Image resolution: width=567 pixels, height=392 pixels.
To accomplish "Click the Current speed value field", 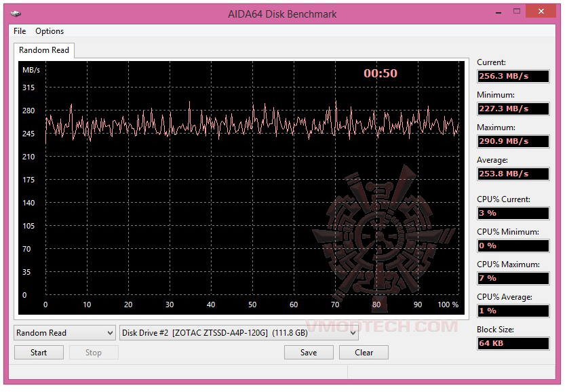I will [x=513, y=77].
